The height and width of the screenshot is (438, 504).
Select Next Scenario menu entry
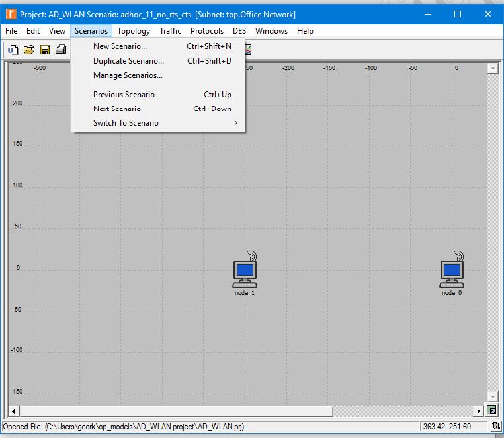(158, 109)
